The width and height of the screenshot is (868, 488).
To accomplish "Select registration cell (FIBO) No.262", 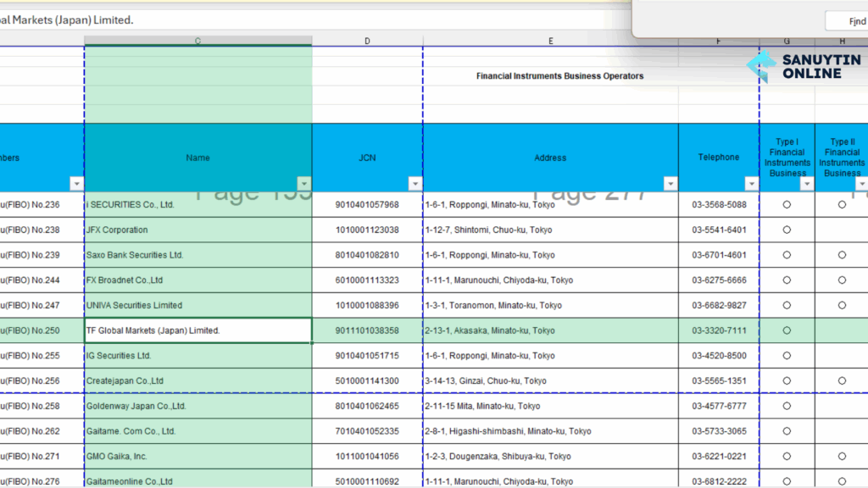I will pyautogui.click(x=42, y=431).
